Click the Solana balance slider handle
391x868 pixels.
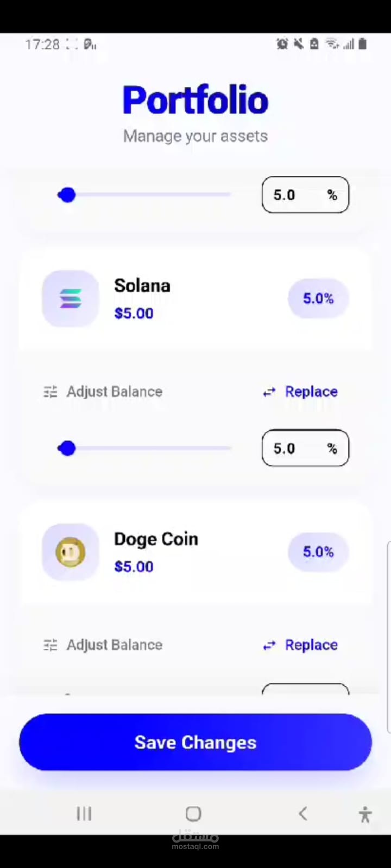(67, 449)
